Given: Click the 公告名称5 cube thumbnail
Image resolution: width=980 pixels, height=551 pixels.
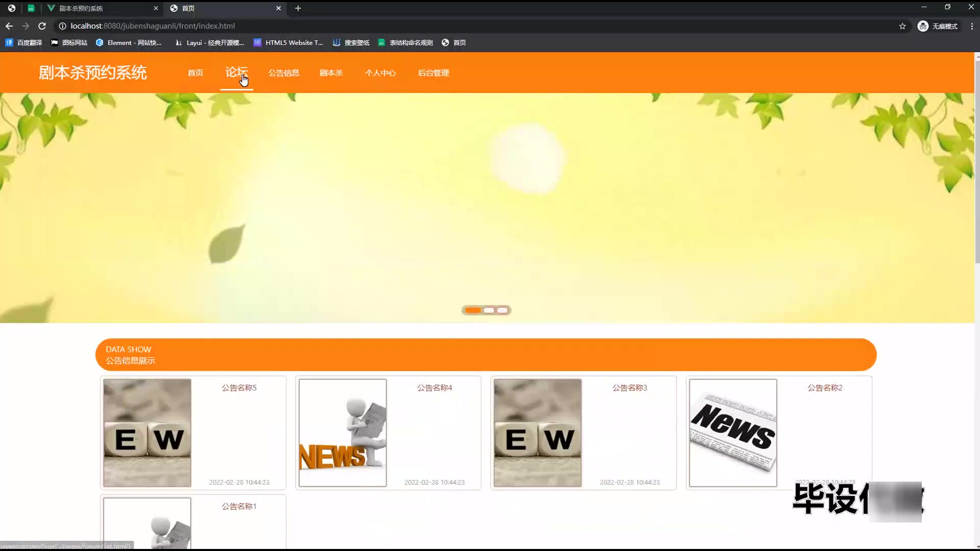Looking at the screenshot, I should [x=147, y=433].
